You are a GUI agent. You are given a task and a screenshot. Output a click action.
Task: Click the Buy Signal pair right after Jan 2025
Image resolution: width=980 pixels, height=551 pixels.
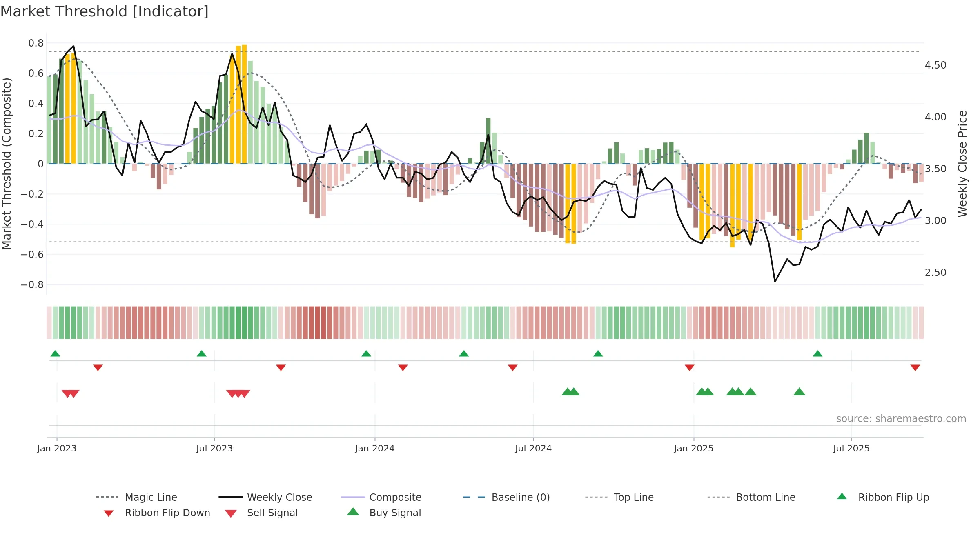pyautogui.click(x=705, y=392)
